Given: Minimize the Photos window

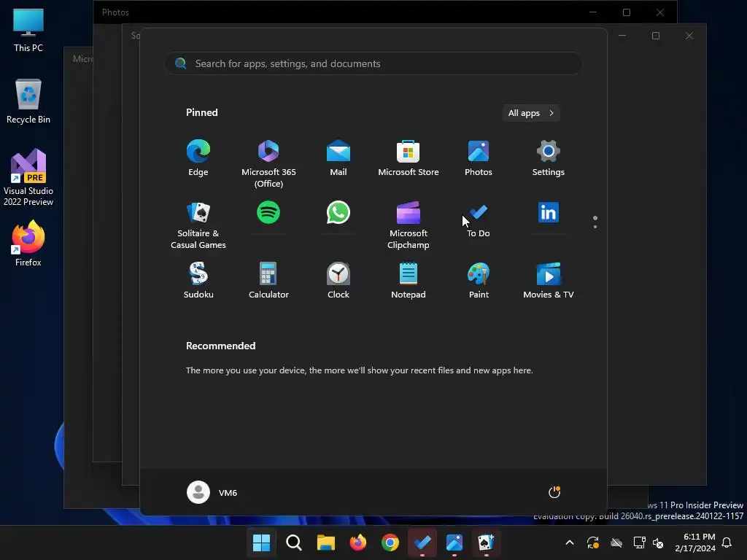Looking at the screenshot, I should (592, 12).
